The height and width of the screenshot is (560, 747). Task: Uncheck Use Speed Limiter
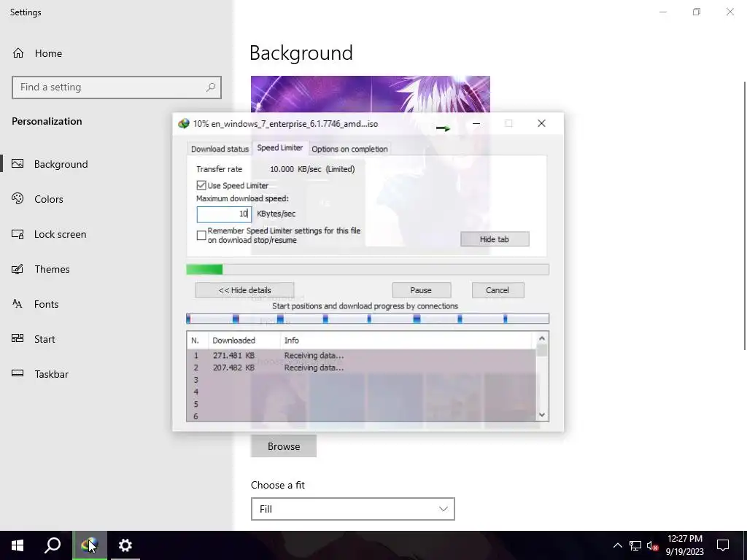[x=201, y=185]
